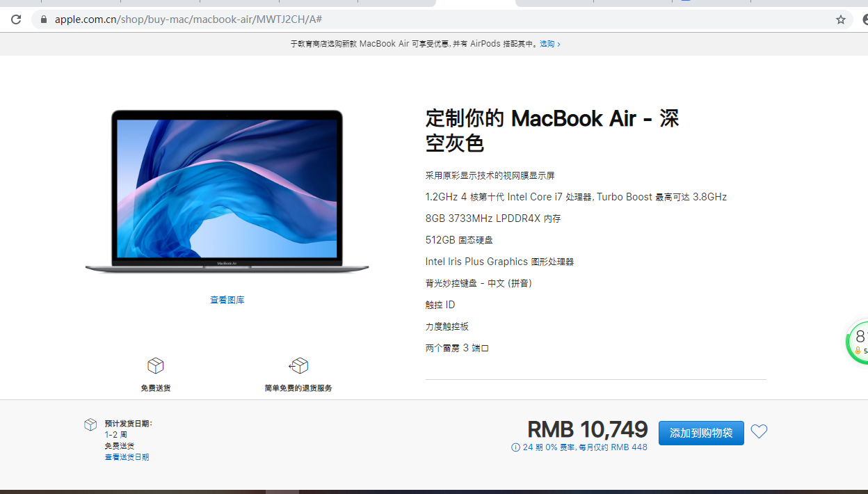Reload the page with the browser refresh icon

click(16, 19)
